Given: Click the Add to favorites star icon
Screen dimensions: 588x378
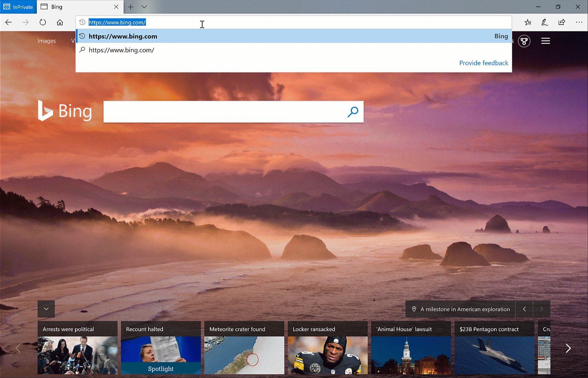Looking at the screenshot, I should click(x=528, y=22).
